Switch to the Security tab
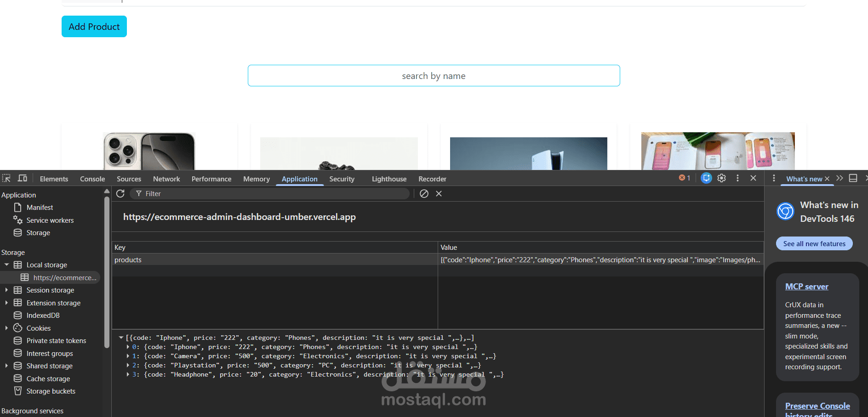 pos(342,179)
